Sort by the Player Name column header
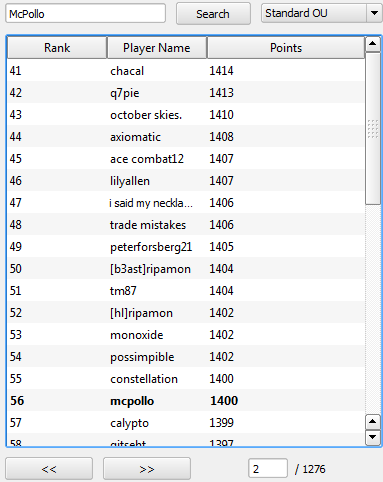383x482 pixels. pyautogui.click(x=157, y=48)
